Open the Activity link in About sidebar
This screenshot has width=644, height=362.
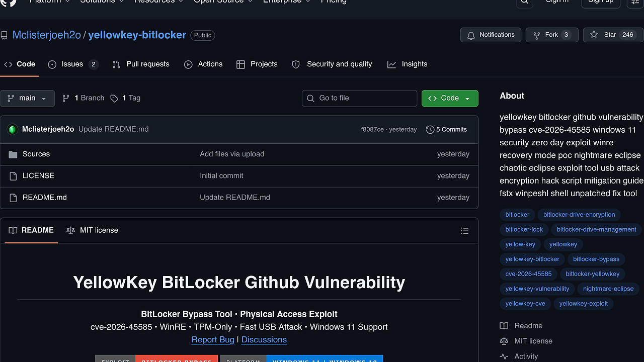(519, 356)
